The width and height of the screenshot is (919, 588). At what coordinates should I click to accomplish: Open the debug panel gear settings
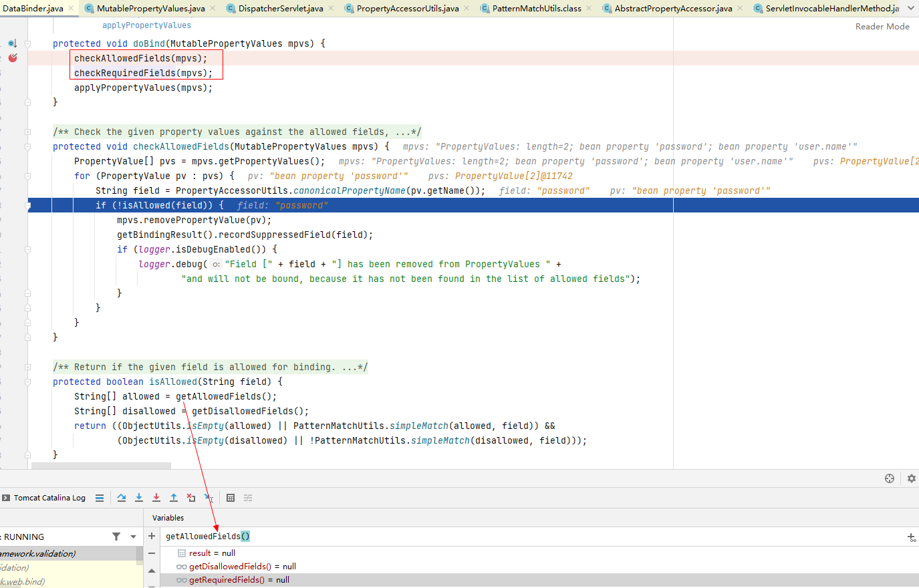click(x=912, y=478)
